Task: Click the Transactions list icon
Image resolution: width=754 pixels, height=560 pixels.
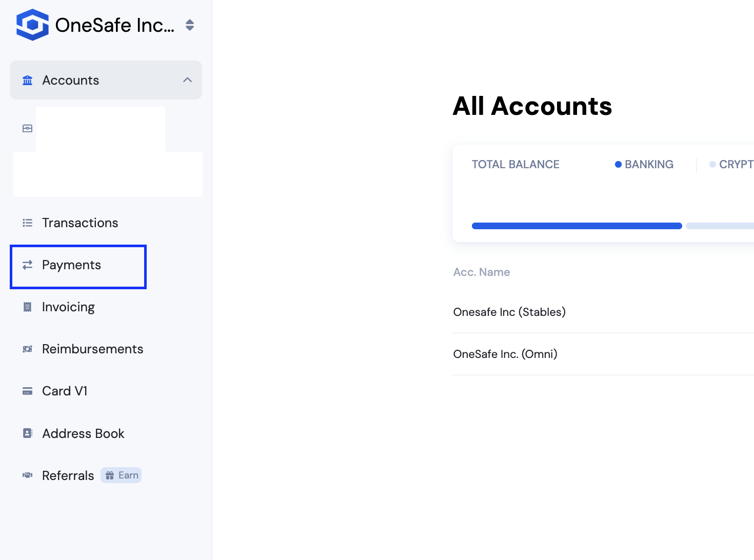Action: (28, 223)
